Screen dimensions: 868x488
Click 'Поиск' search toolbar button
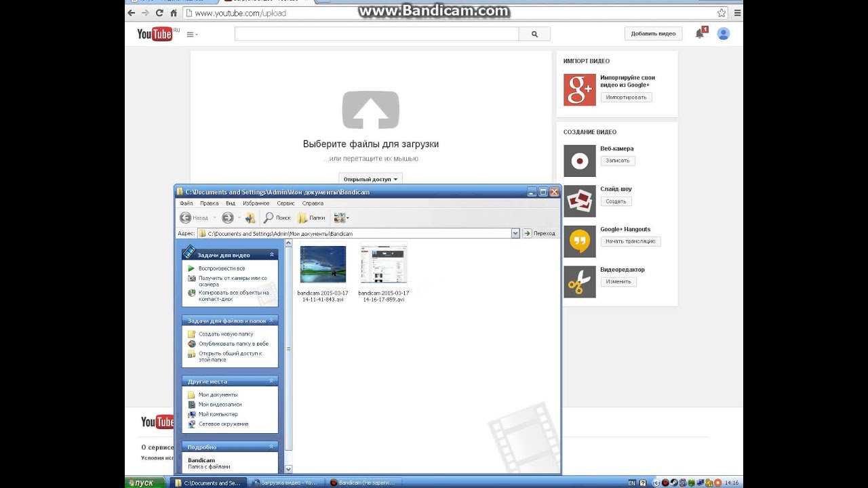click(277, 218)
